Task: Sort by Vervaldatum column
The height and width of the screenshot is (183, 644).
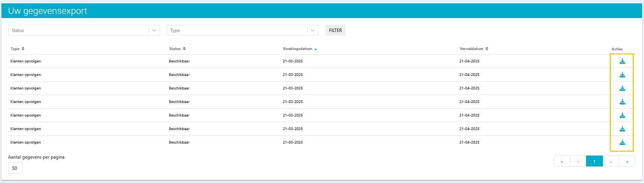Action: tap(473, 49)
